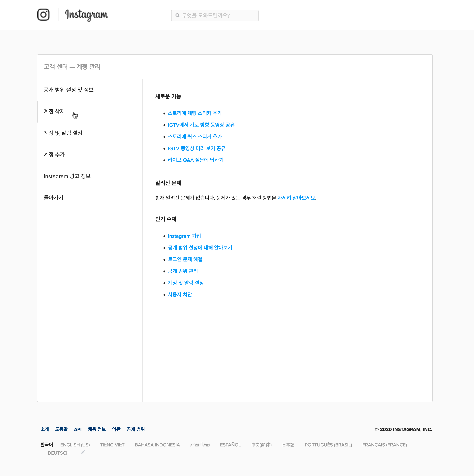
Task: Open link IGTV 동영상 미리 보기 공유
Action: 197,148
